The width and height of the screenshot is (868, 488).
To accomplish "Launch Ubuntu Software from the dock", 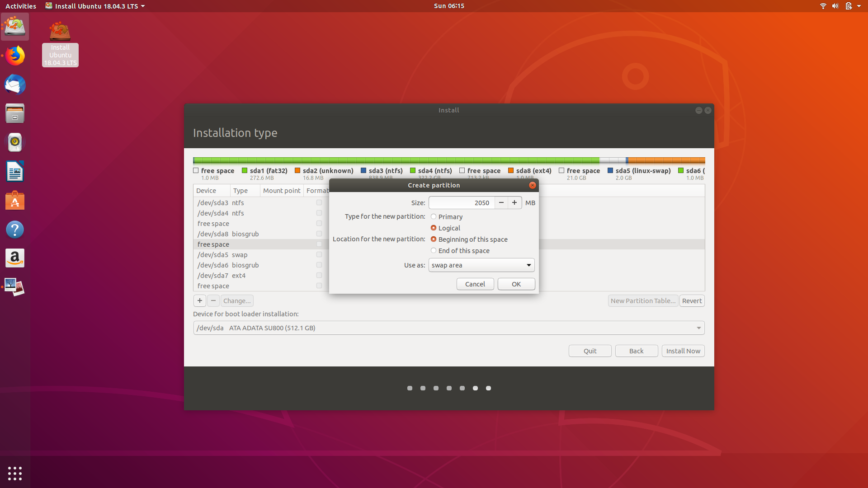I will click(x=15, y=201).
